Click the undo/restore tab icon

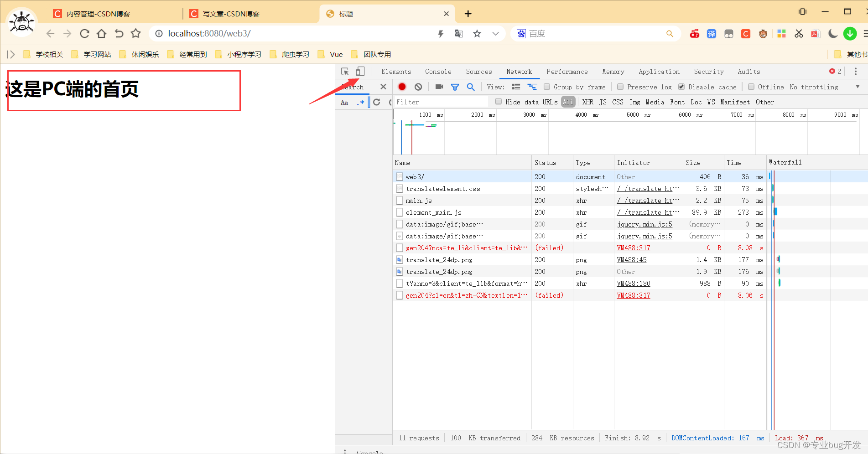tap(119, 33)
